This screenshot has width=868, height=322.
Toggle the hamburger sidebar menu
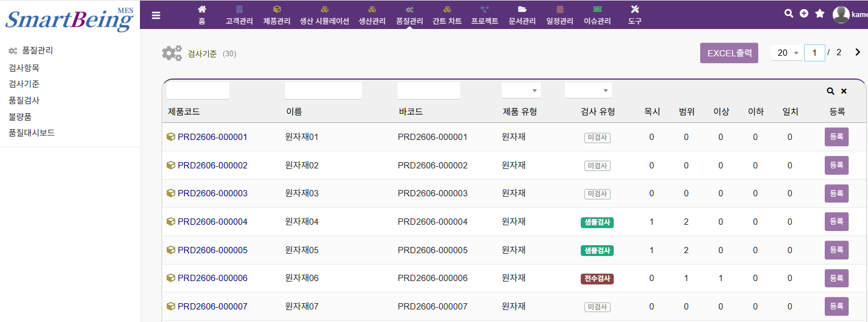click(x=156, y=15)
